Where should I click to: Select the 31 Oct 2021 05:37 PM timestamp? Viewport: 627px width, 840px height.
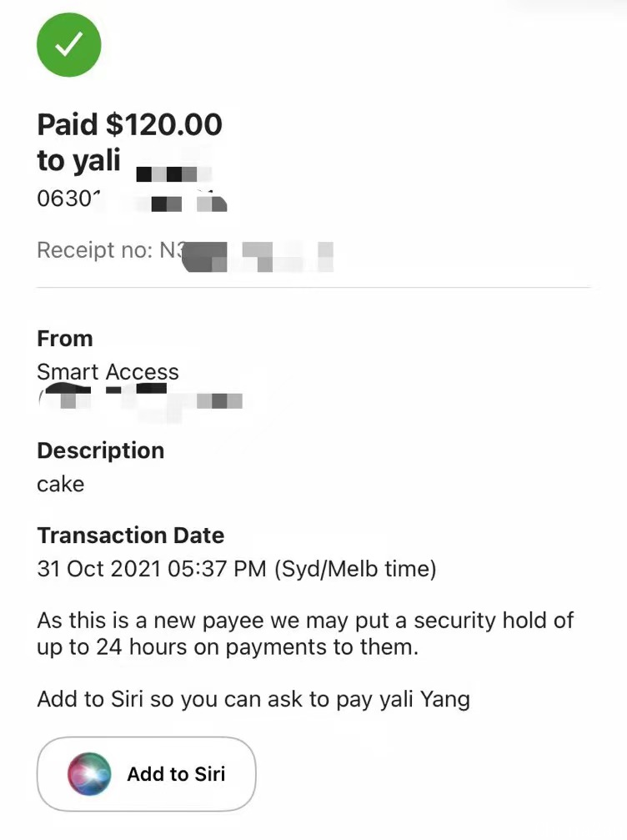(x=152, y=568)
